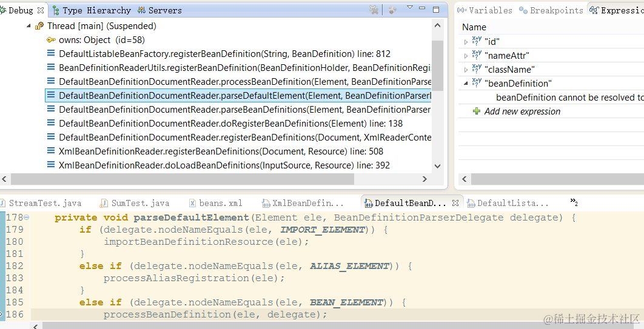Open the Type Hierarchy tab
This screenshot has width=644, height=329.
(x=92, y=10)
